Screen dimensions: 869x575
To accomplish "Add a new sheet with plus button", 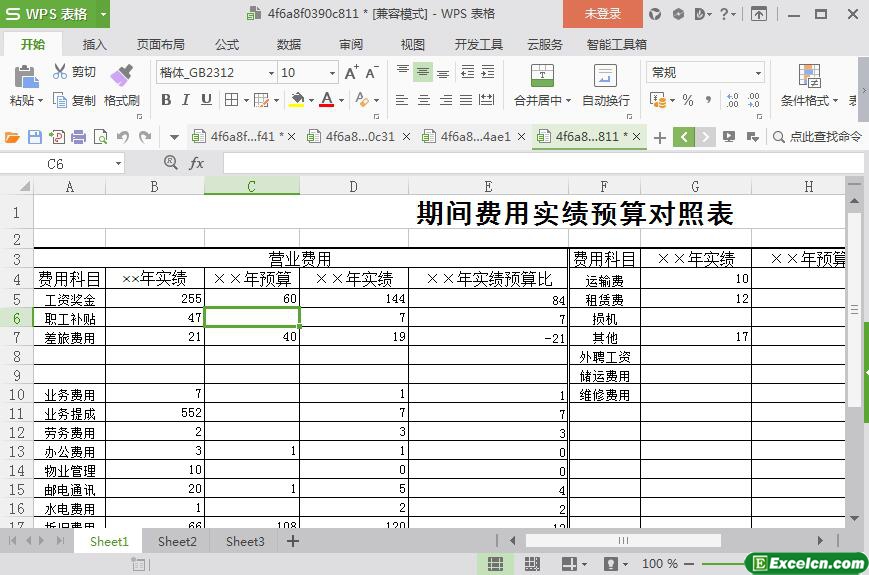I will pos(293,541).
